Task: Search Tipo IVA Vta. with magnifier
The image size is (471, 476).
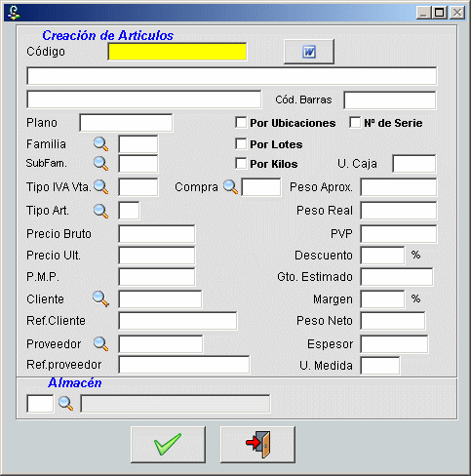Action: click(100, 187)
